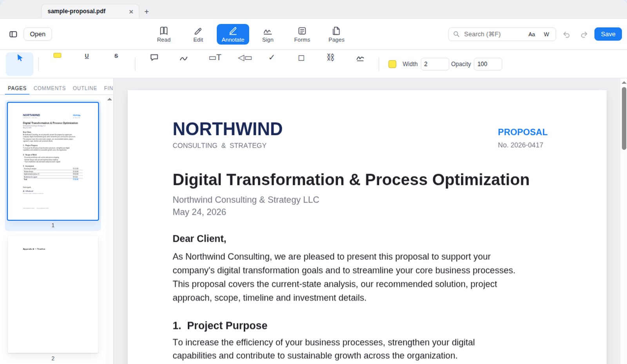Toggle whole word W in search
The width and height of the screenshot is (627, 364).
coord(546,34)
